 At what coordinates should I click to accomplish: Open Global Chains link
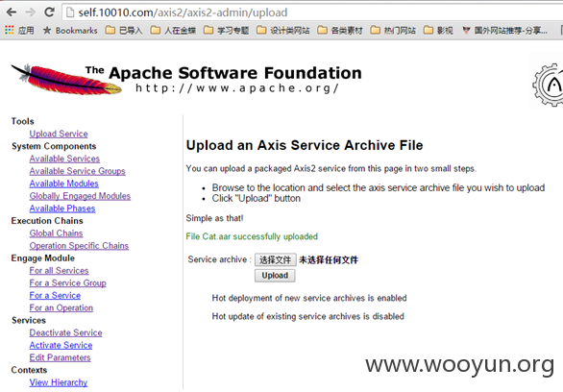point(56,233)
